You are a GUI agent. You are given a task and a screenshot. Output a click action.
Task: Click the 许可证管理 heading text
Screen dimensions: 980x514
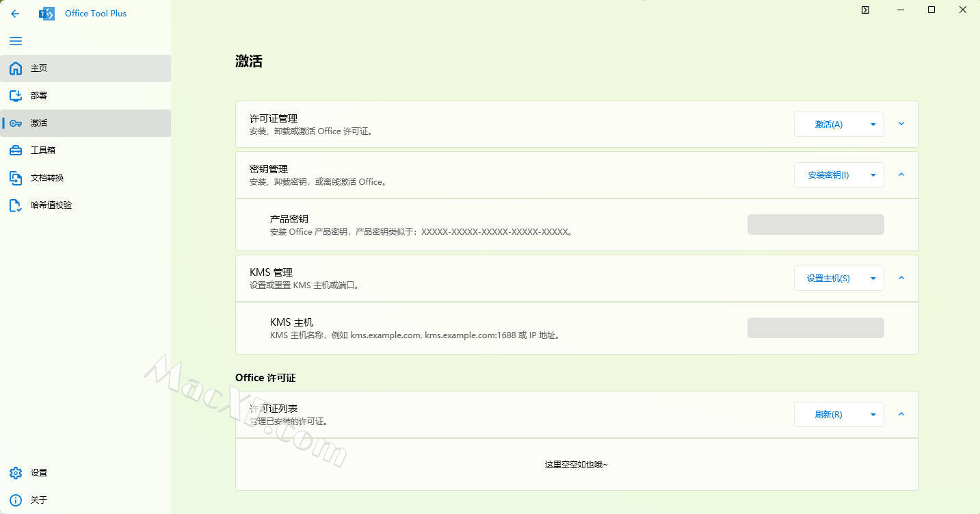tap(274, 118)
